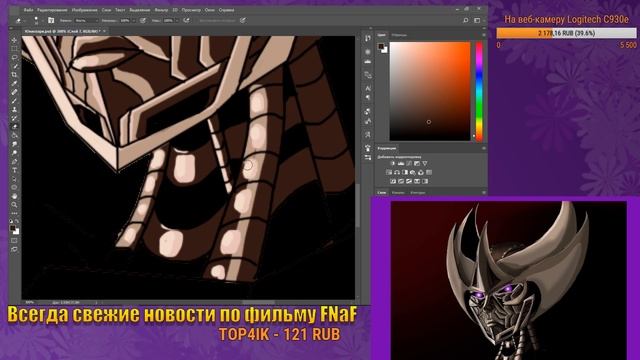640x360 pixels.
Task: Toggle pressure for opacity
Action: (143, 20)
